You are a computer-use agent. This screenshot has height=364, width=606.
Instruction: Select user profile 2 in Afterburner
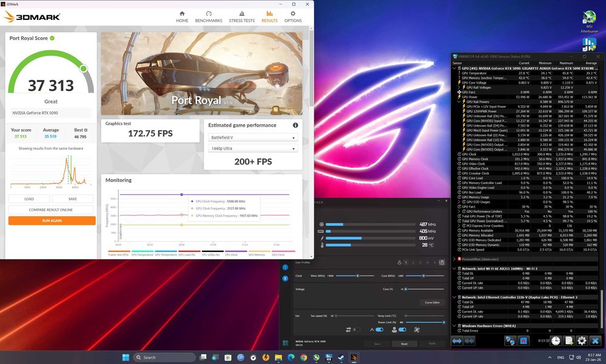click(413, 262)
